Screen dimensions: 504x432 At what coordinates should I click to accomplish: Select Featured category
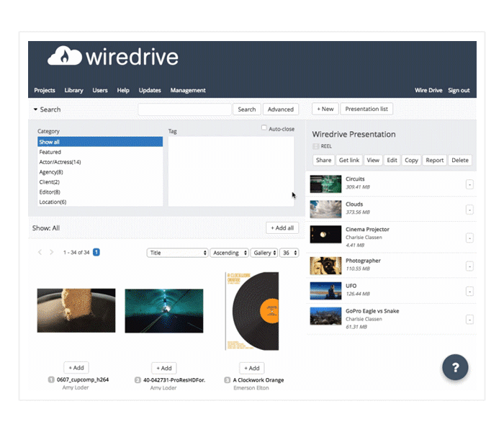(100, 152)
